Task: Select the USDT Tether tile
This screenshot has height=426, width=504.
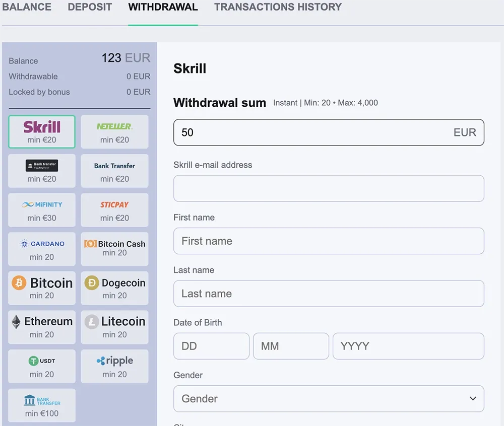Action: pyautogui.click(x=42, y=366)
